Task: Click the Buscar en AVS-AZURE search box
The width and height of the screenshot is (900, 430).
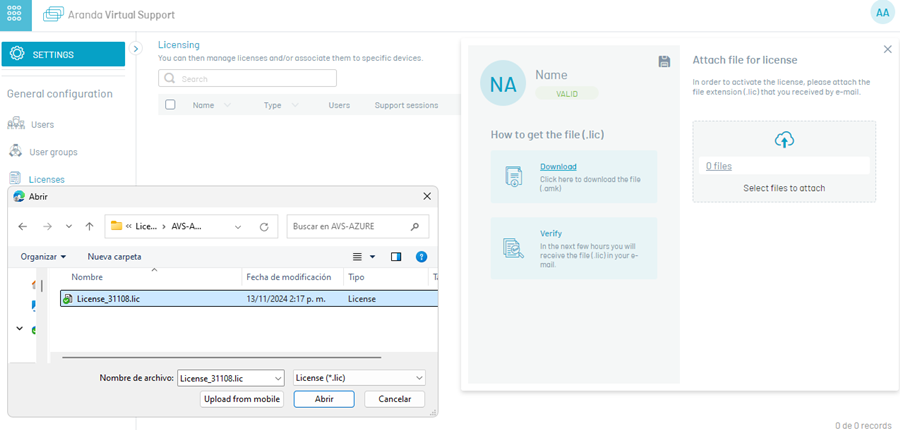Action: coord(358,227)
